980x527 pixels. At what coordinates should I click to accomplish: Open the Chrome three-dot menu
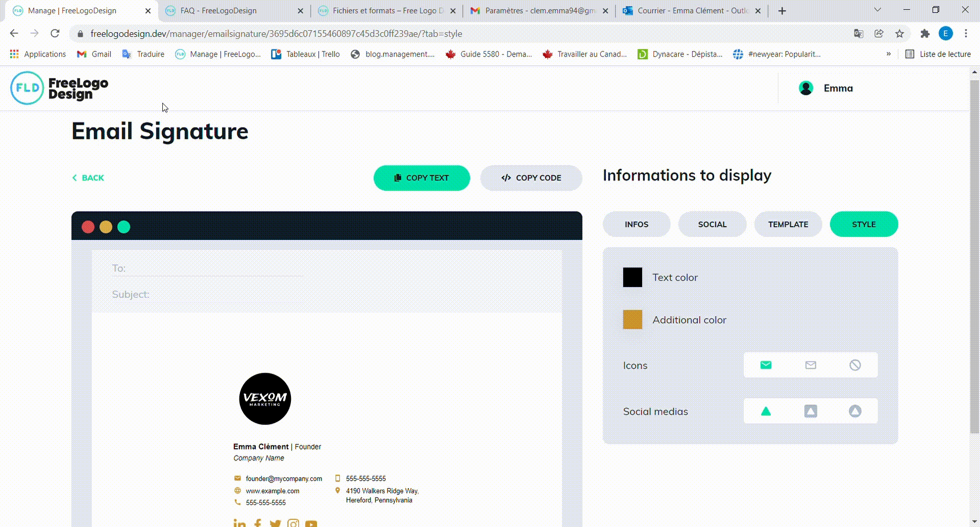pos(966,33)
